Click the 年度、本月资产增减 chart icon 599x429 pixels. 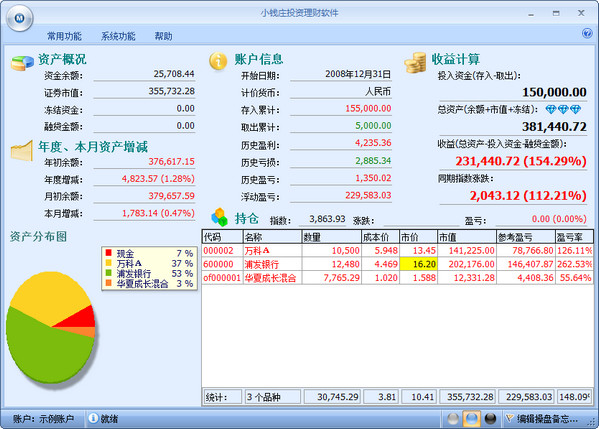point(22,151)
